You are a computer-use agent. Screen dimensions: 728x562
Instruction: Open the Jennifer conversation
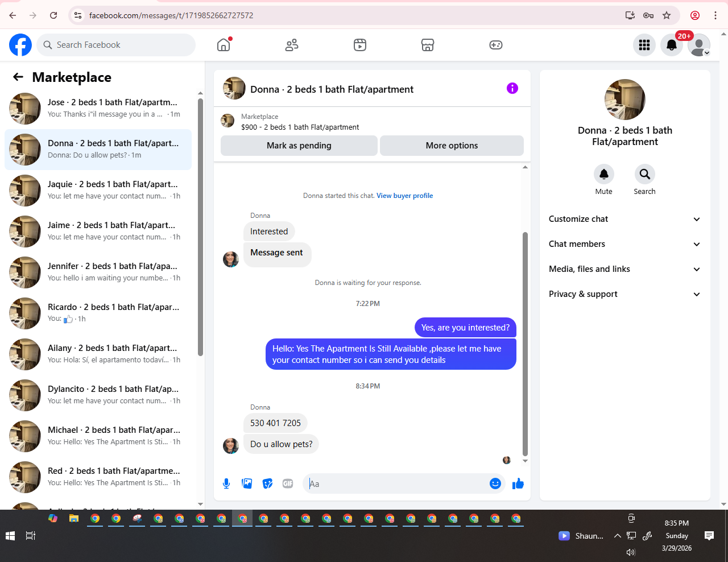coord(98,272)
